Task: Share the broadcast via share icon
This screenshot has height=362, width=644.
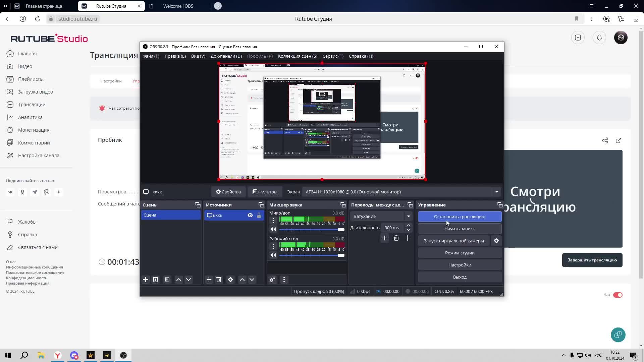Action: 605,140
